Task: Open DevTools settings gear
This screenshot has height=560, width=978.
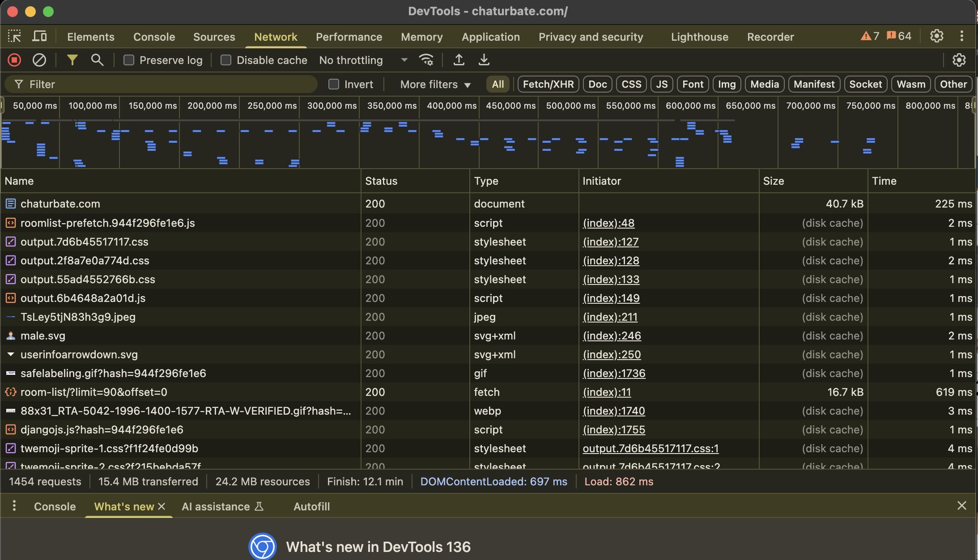Action: (937, 36)
